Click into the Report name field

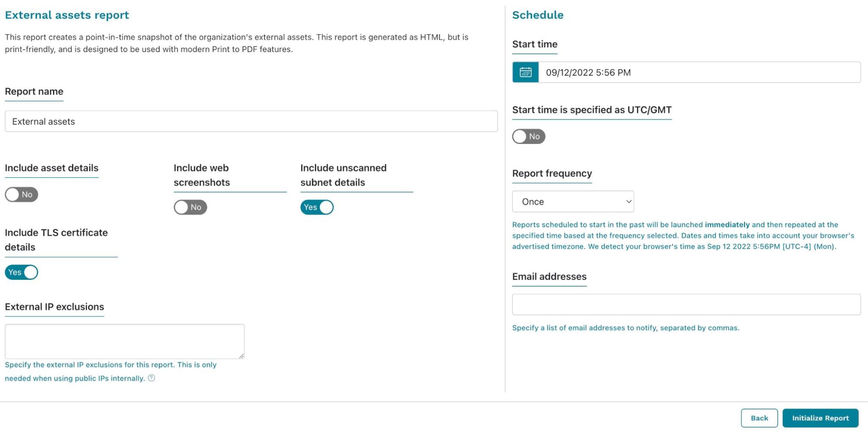click(x=251, y=121)
